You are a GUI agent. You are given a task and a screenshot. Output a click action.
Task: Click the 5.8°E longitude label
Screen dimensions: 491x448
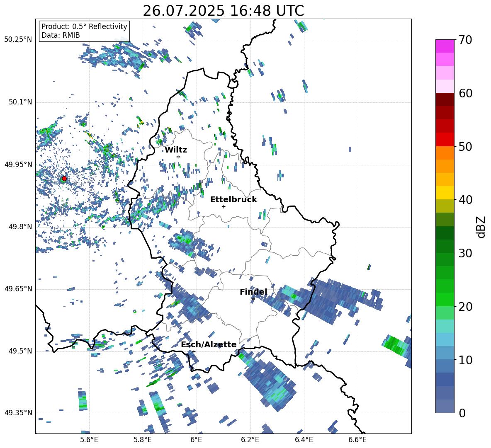point(143,440)
